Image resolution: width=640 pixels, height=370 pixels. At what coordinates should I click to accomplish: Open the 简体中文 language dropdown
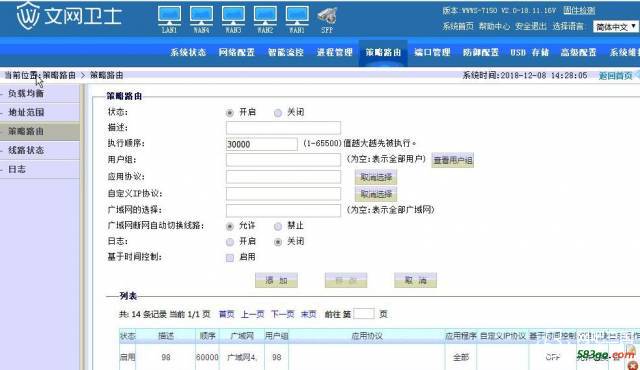point(616,27)
